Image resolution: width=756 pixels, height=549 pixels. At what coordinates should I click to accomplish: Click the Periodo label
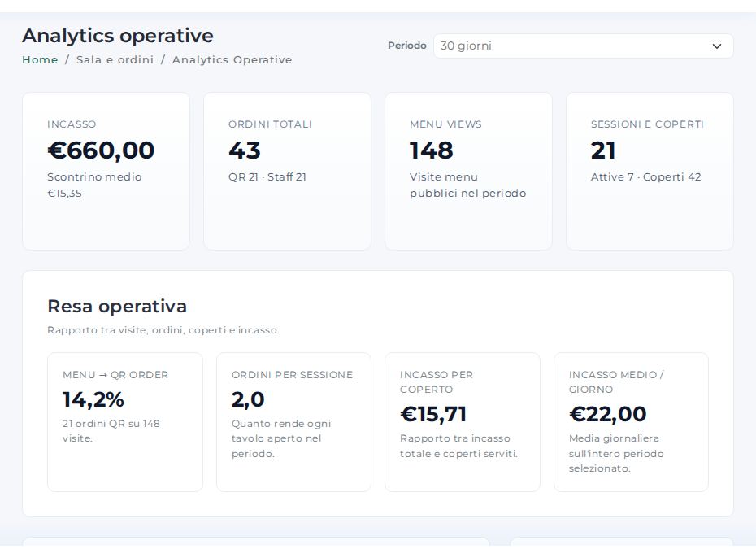pos(407,46)
